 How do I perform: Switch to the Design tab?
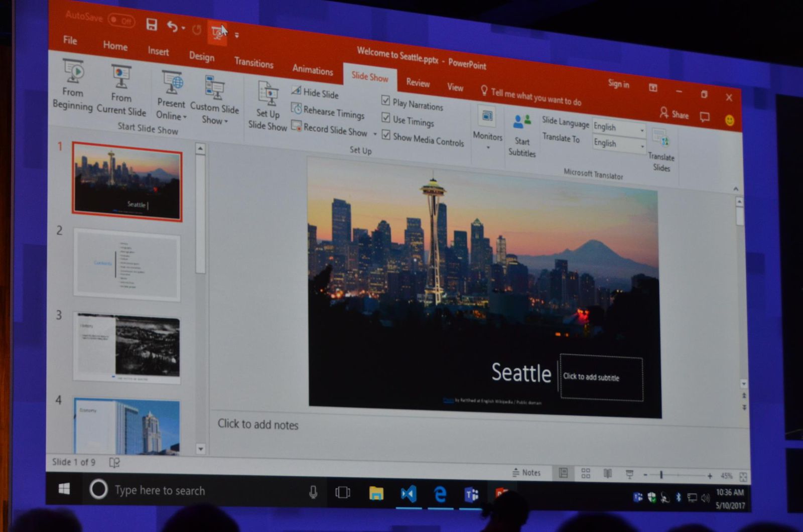[x=202, y=56]
